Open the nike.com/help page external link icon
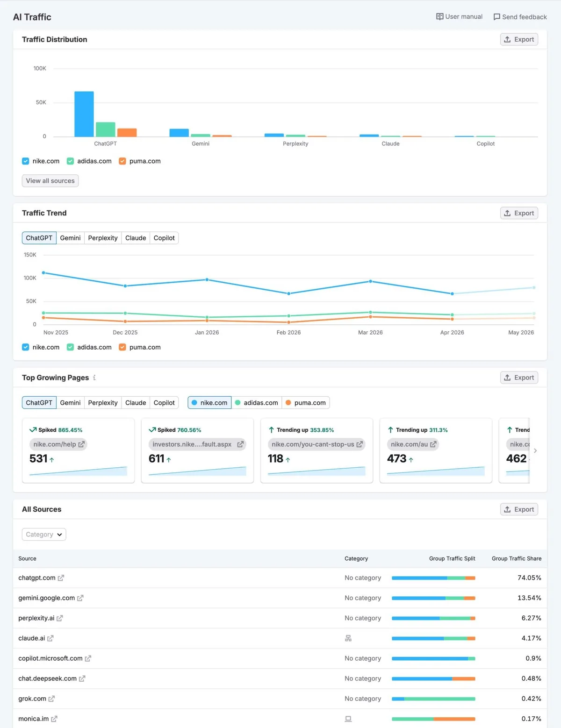This screenshot has width=561, height=728. tap(81, 444)
